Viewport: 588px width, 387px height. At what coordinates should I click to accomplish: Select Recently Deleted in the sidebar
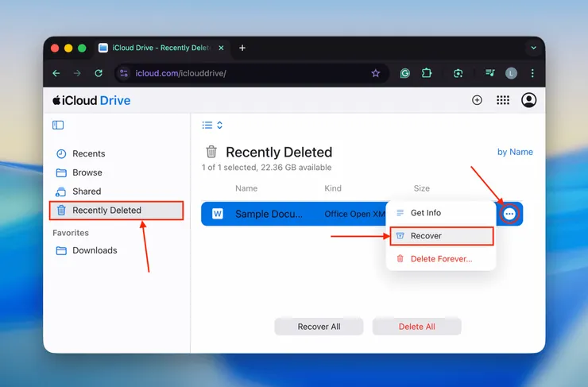pos(116,211)
